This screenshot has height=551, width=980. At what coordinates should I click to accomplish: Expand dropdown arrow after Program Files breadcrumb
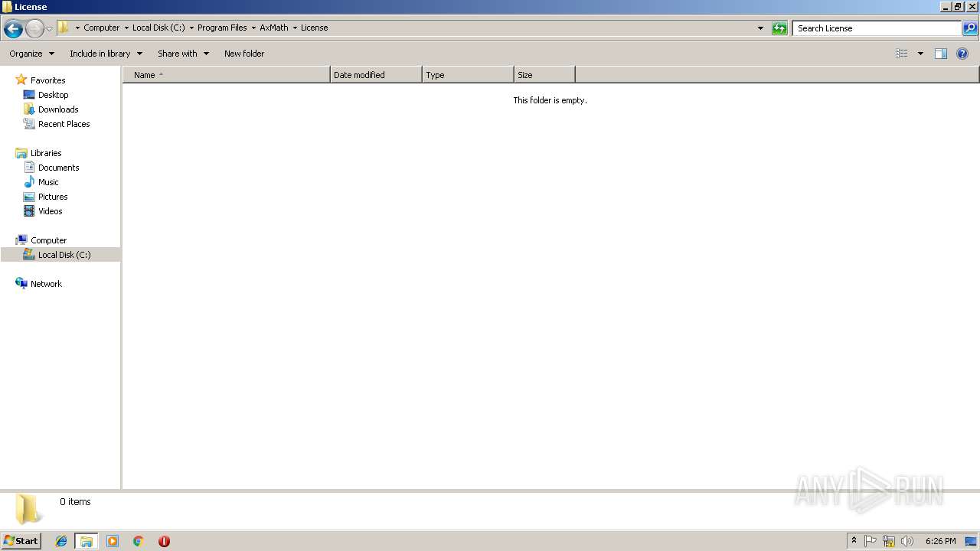(x=253, y=28)
